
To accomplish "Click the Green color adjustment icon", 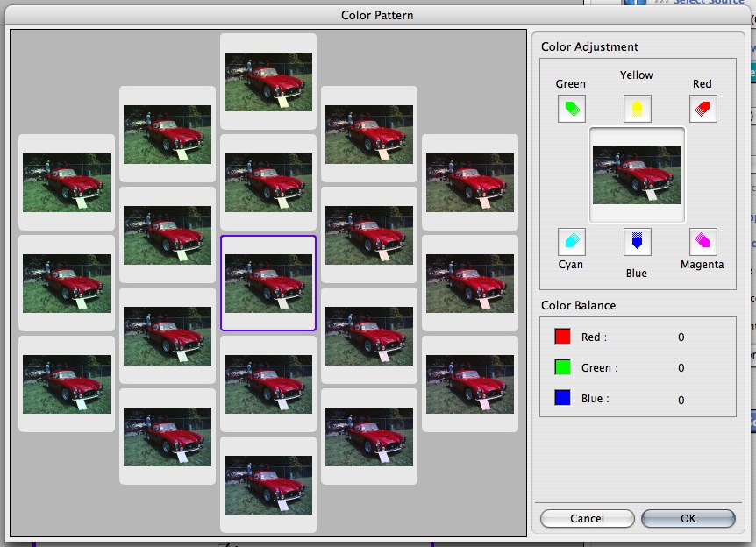I will point(571,109).
